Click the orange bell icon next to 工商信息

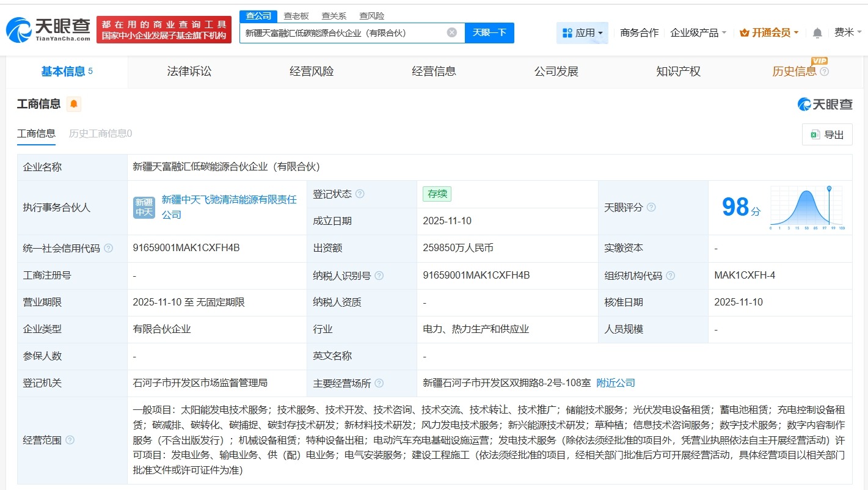pyautogui.click(x=73, y=104)
